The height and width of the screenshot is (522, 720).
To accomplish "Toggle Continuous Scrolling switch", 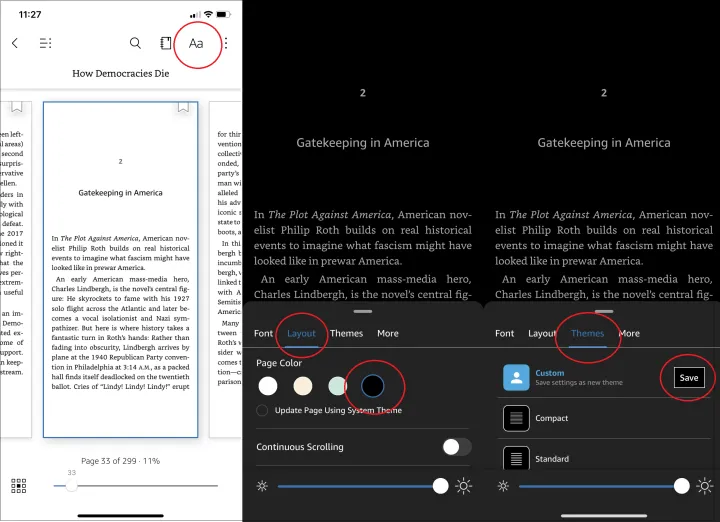I will point(456,447).
